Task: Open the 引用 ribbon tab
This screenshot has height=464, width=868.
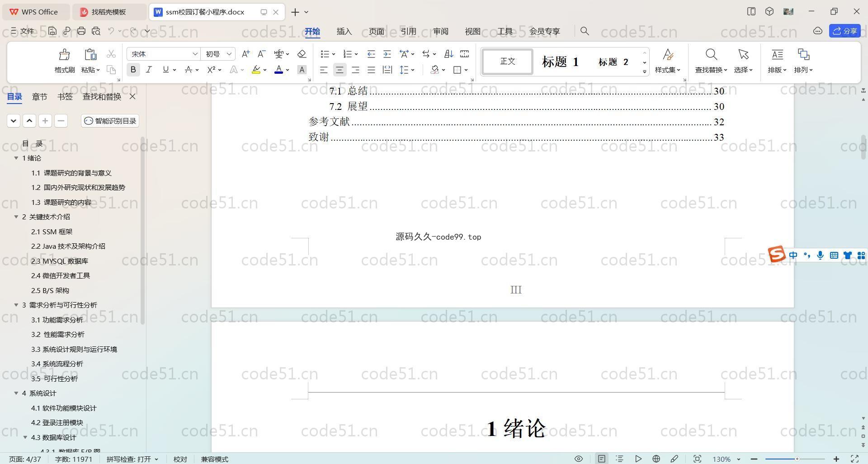Action: pos(408,31)
